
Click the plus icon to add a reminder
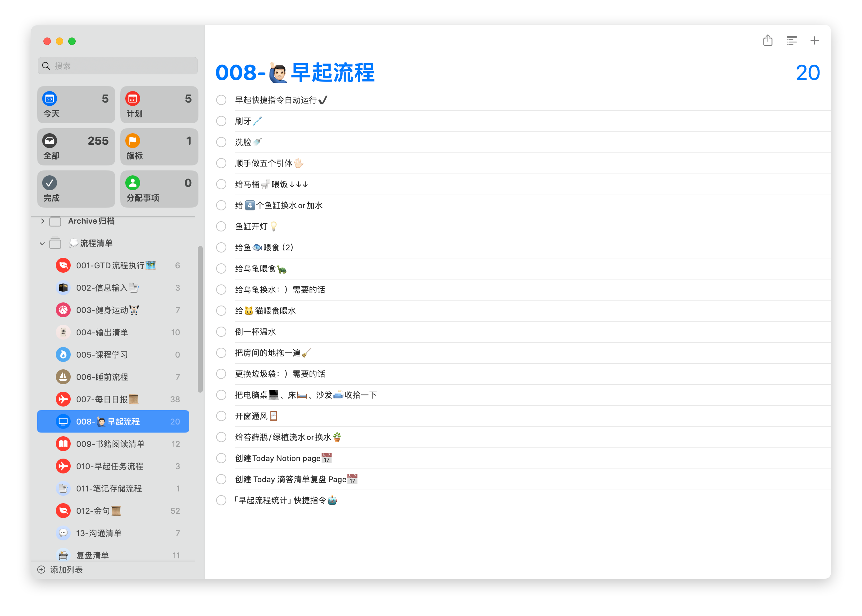pyautogui.click(x=815, y=41)
